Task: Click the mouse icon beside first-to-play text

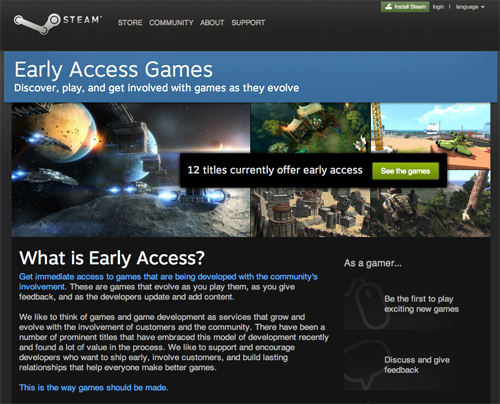Action: point(367,303)
